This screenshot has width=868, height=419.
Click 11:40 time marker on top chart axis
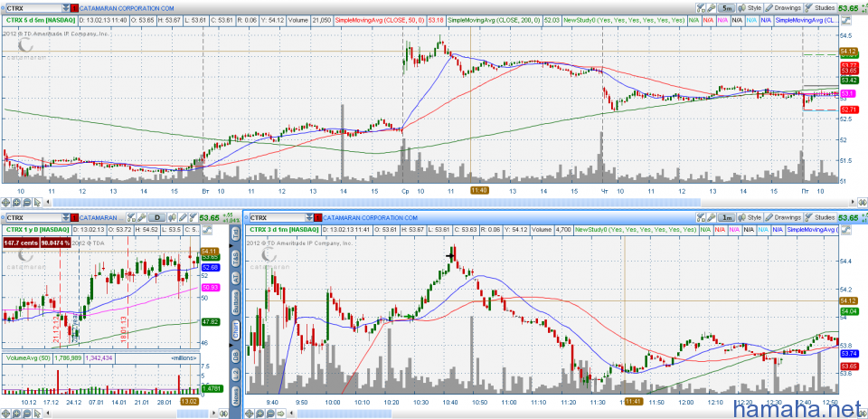[x=479, y=190]
